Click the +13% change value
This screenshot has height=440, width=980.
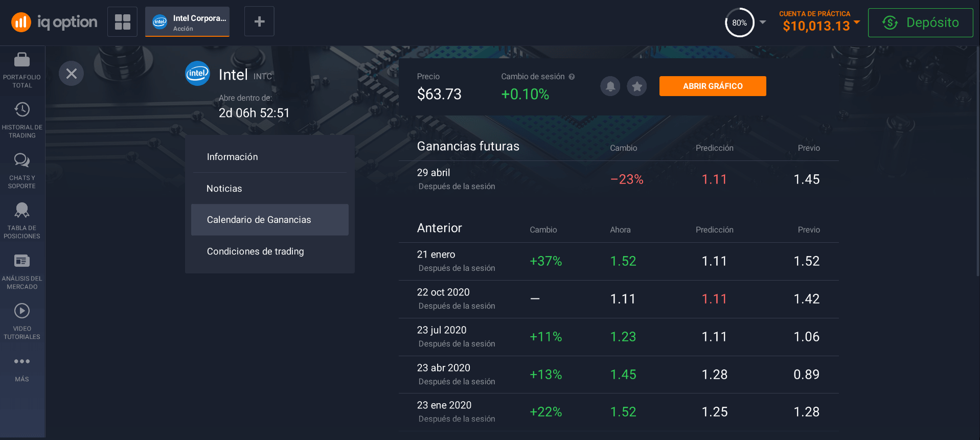(x=546, y=375)
